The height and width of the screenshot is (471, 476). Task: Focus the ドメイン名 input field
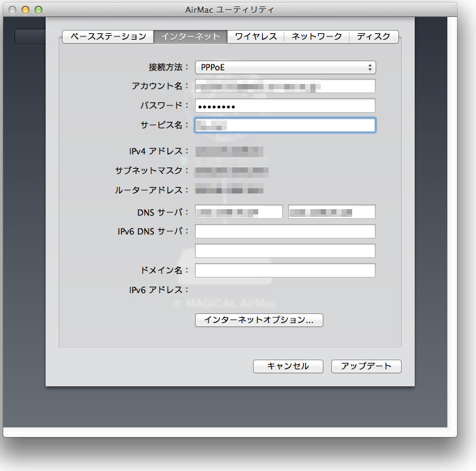[285, 270]
